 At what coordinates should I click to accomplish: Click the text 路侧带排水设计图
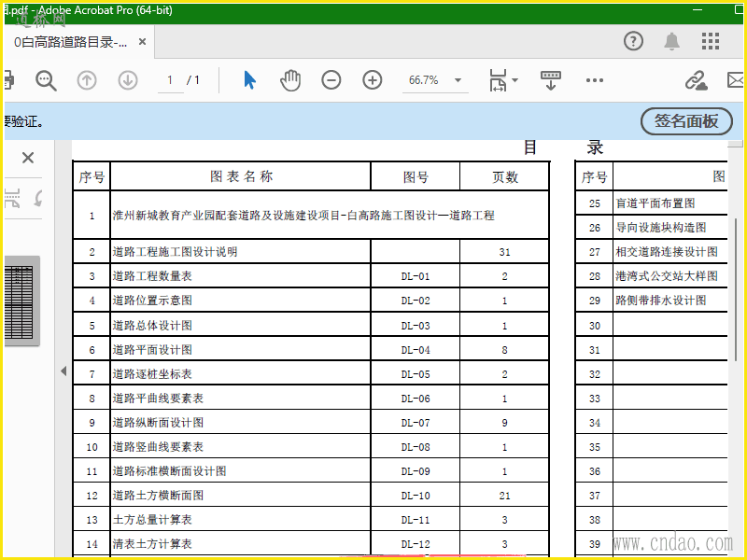(x=661, y=300)
